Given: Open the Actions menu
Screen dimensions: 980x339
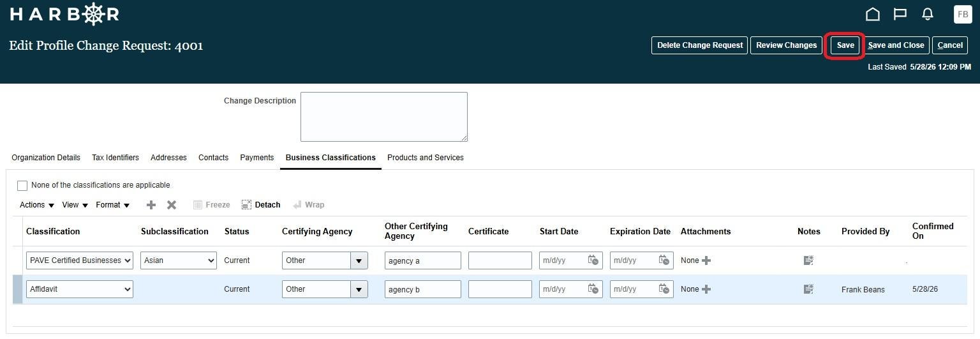Looking at the screenshot, I should tap(36, 205).
